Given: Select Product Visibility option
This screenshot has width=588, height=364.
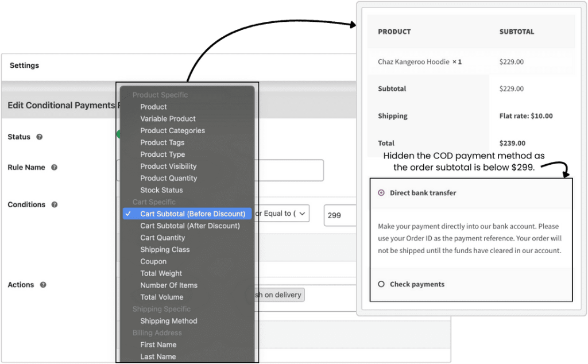Looking at the screenshot, I should (168, 166).
